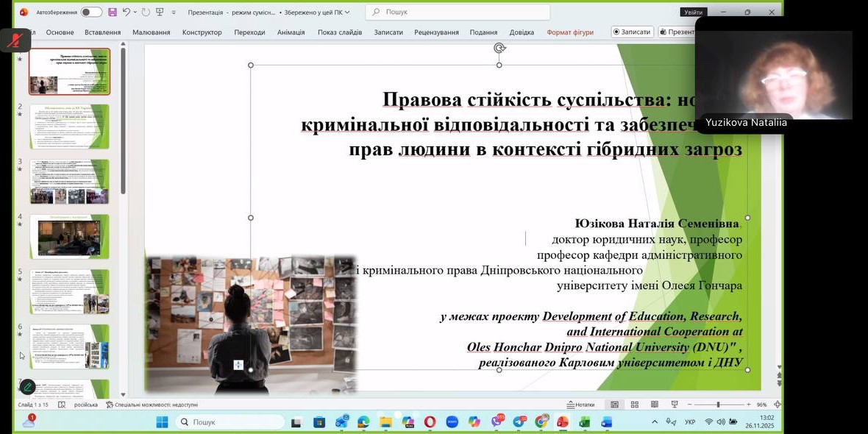Open the undo history dropdown arrow
Viewport: 868px width, 434px height.
(136, 13)
